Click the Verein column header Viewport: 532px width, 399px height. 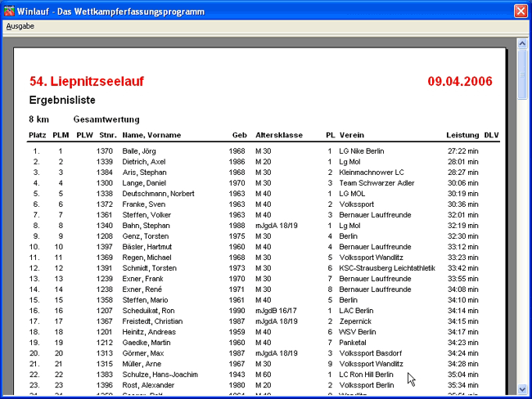pyautogui.click(x=352, y=134)
